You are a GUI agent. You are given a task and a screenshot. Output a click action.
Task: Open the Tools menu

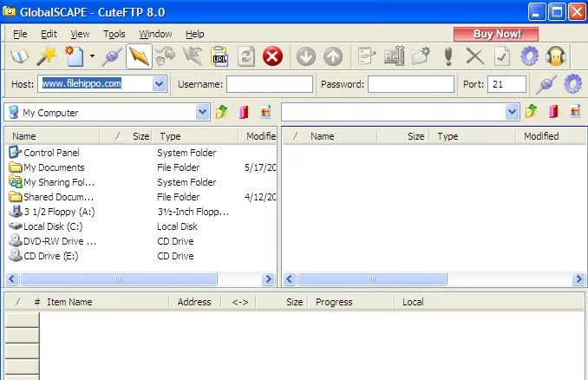pyautogui.click(x=114, y=34)
